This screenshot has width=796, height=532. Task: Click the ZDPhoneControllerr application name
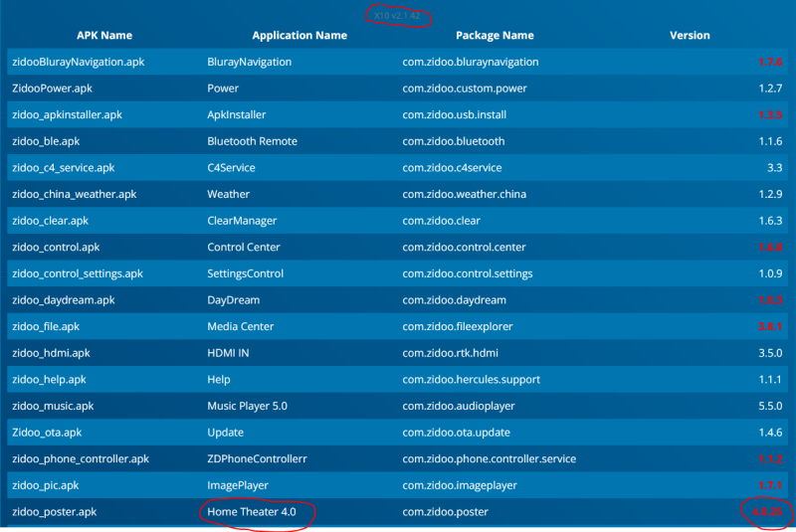click(257, 459)
